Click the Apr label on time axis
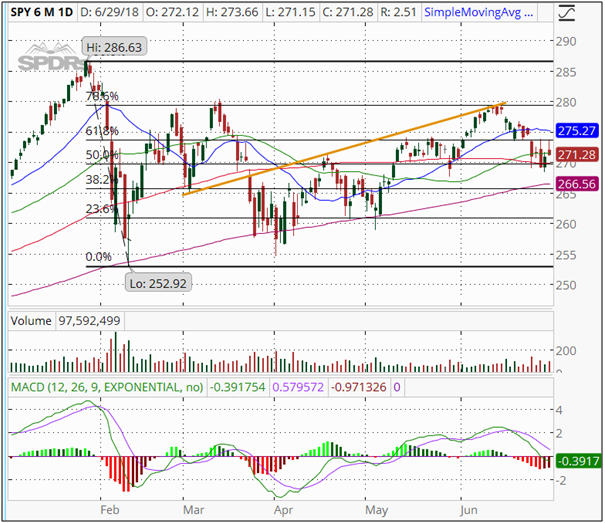The image size is (605, 523). (283, 510)
